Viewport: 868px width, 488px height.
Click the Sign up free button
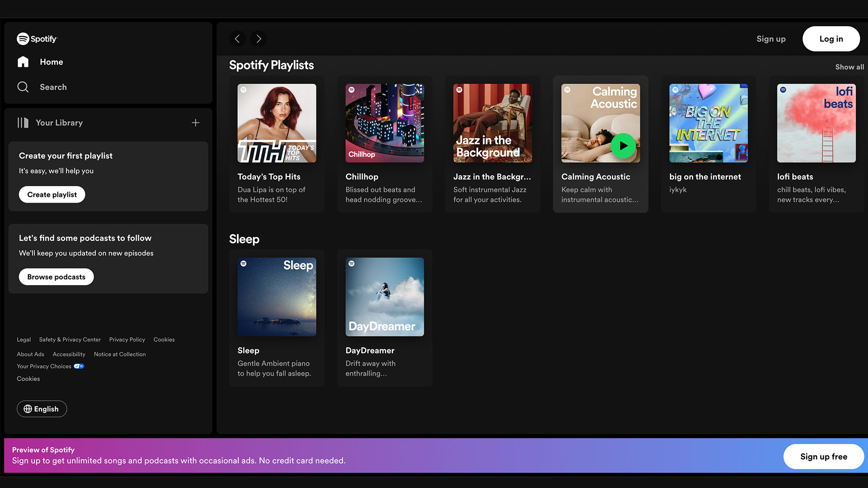click(x=823, y=457)
